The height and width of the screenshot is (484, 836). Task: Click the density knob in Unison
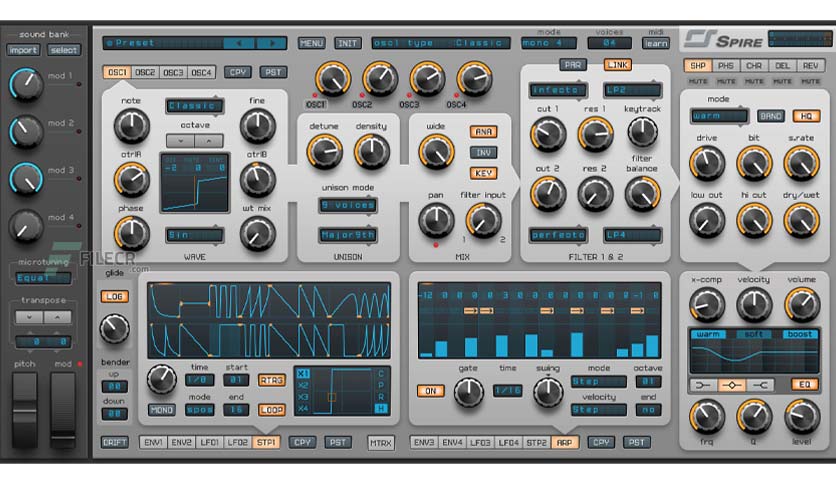[372, 152]
